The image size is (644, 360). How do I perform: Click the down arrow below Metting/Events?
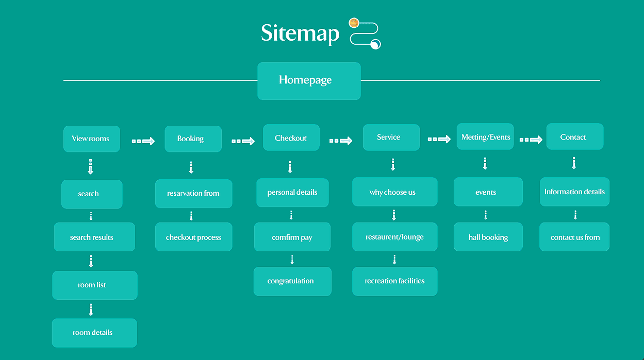pyautogui.click(x=485, y=164)
